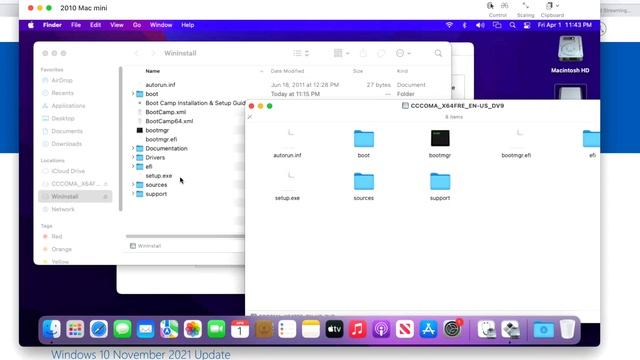Image resolution: width=640 pixels, height=360 pixels.
Task: Sort by the Kind column header
Action: [x=402, y=71]
